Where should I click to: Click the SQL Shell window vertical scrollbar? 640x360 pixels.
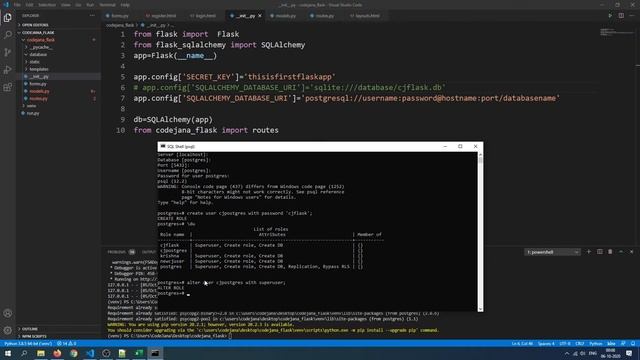[480, 231]
